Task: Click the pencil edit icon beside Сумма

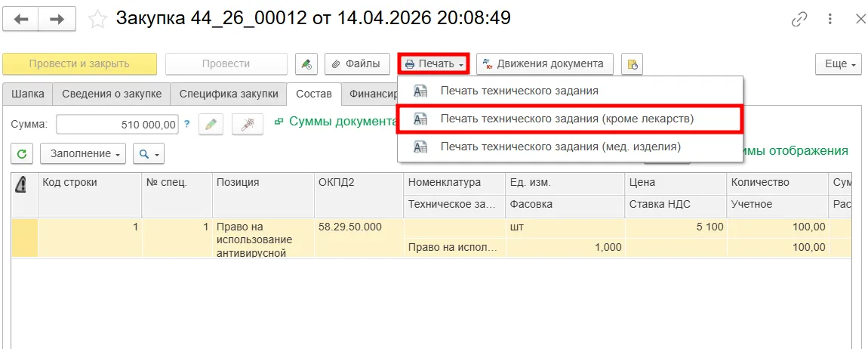Action: (211, 125)
